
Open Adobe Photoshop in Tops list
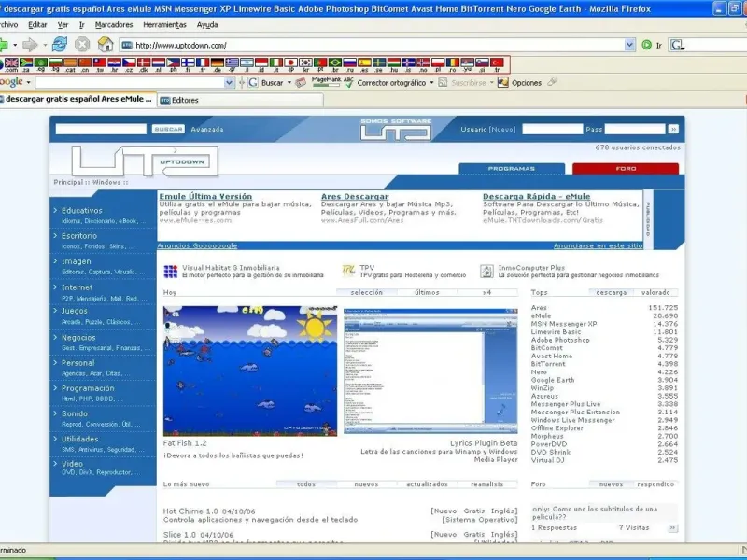560,340
